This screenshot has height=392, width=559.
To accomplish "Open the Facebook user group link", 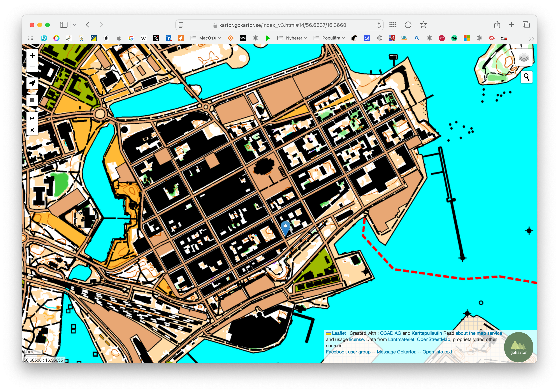I will point(348,352).
